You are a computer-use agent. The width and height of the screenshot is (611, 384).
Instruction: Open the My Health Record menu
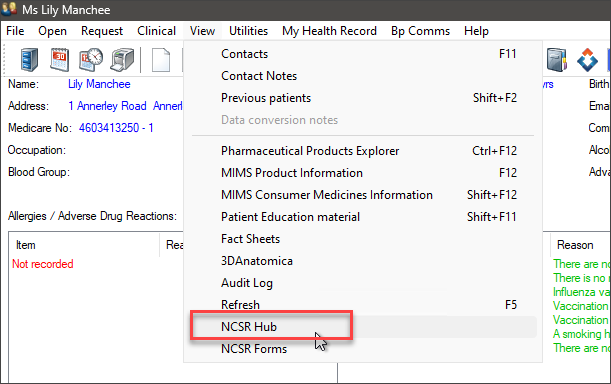tap(329, 31)
